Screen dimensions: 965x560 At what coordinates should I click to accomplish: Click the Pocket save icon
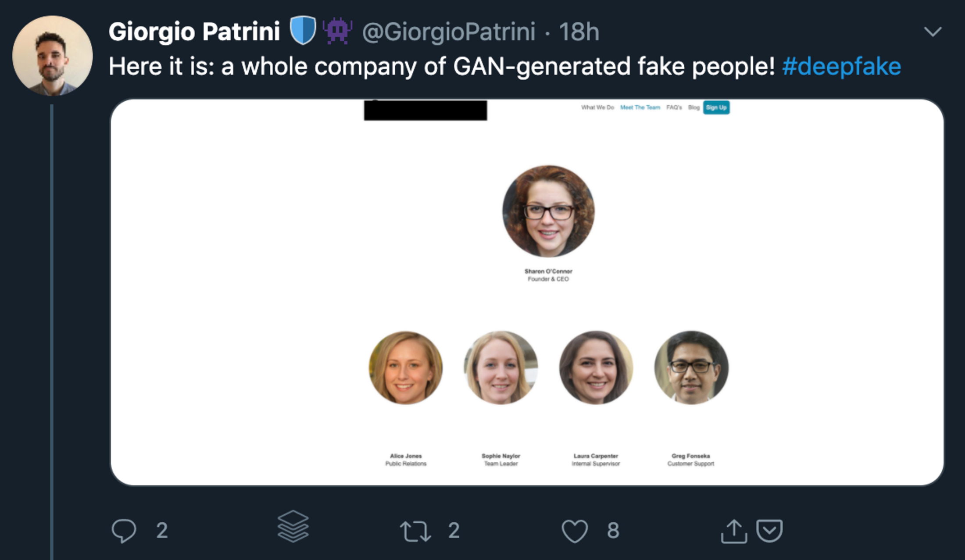pyautogui.click(x=769, y=531)
